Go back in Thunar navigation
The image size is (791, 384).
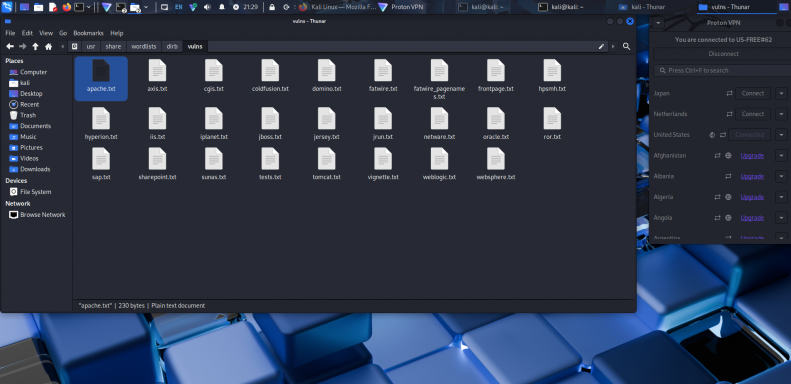pyautogui.click(x=10, y=46)
